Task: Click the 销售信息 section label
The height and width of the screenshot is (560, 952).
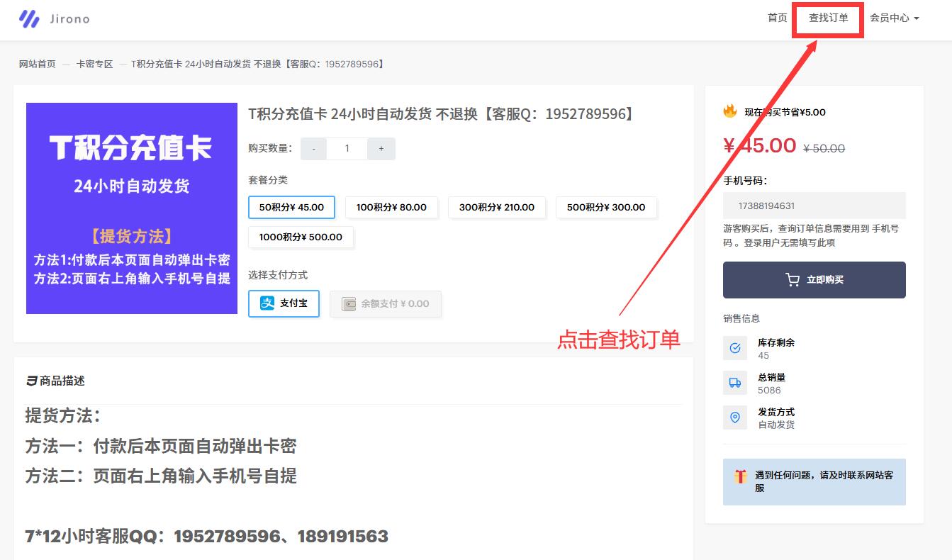Action: click(x=741, y=318)
